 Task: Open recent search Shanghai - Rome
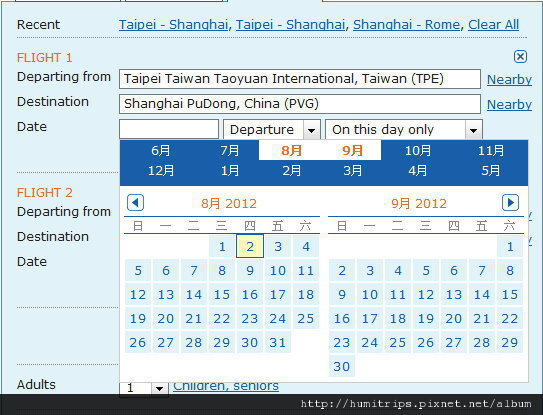point(407,25)
